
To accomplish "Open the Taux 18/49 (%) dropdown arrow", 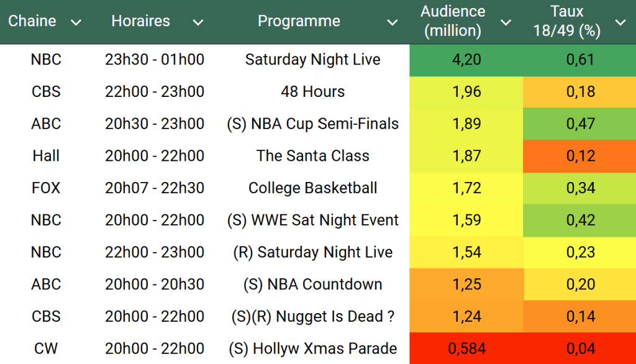I will pyautogui.click(x=620, y=22).
